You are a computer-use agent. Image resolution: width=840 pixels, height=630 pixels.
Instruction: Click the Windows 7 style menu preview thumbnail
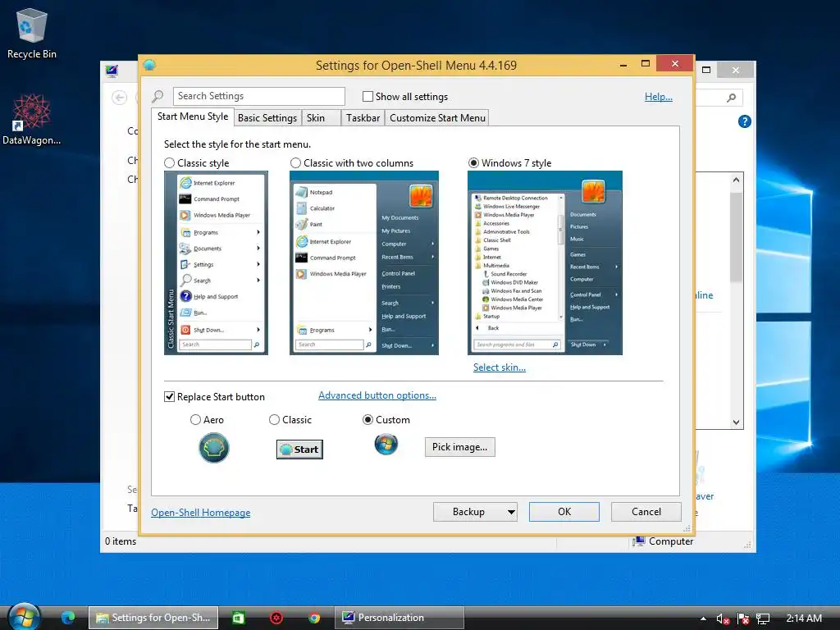545,263
